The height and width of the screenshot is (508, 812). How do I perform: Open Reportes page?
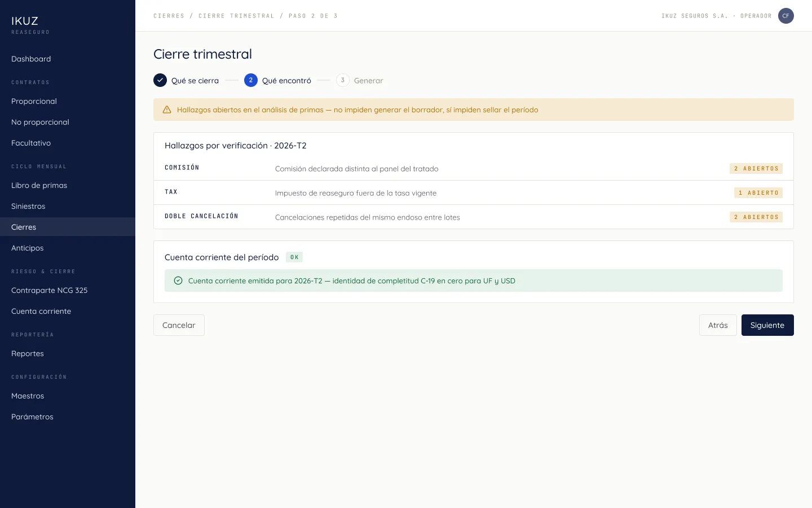click(x=68, y=353)
